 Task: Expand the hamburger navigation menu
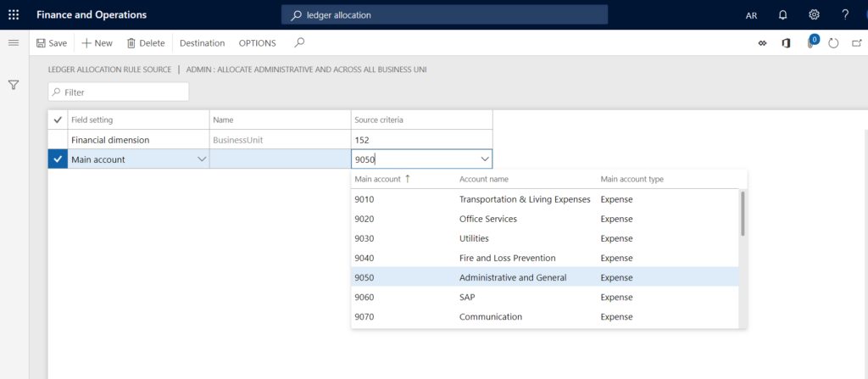coord(14,43)
